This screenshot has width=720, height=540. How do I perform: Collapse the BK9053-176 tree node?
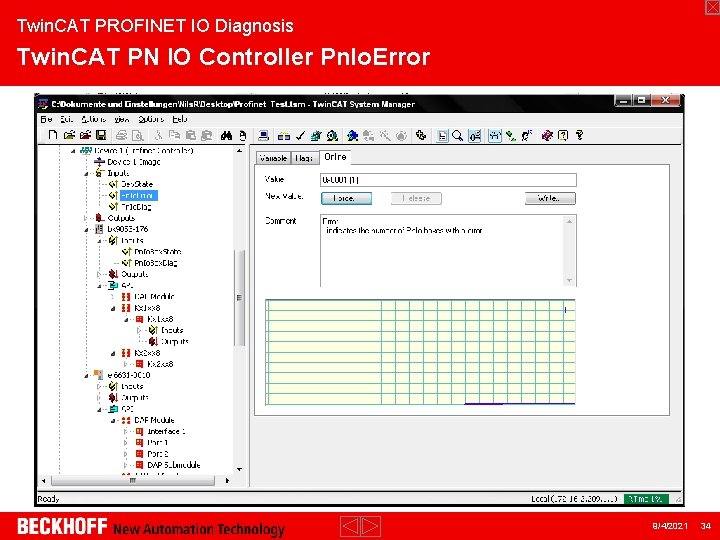(86, 230)
